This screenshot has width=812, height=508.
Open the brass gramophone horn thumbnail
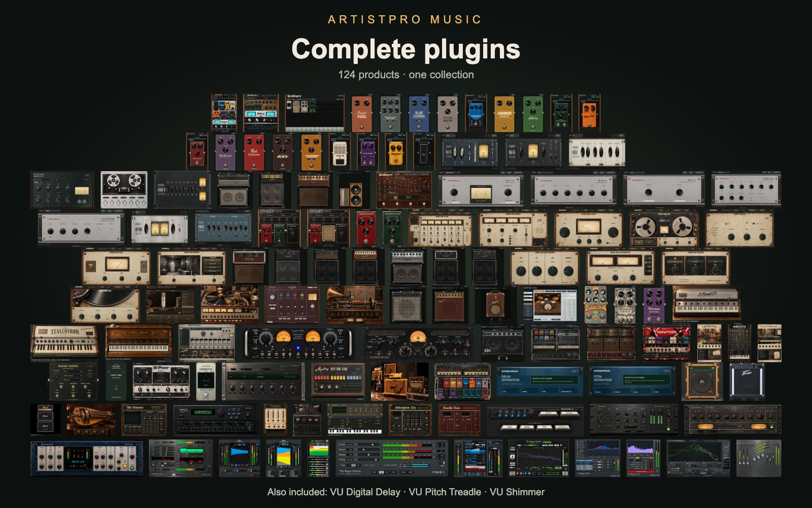click(x=354, y=305)
